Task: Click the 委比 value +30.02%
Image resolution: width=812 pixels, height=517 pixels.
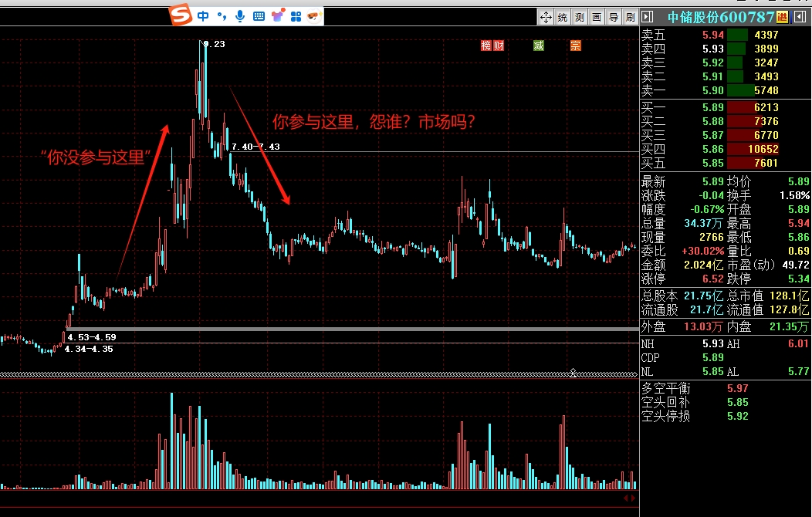Action: click(x=702, y=251)
